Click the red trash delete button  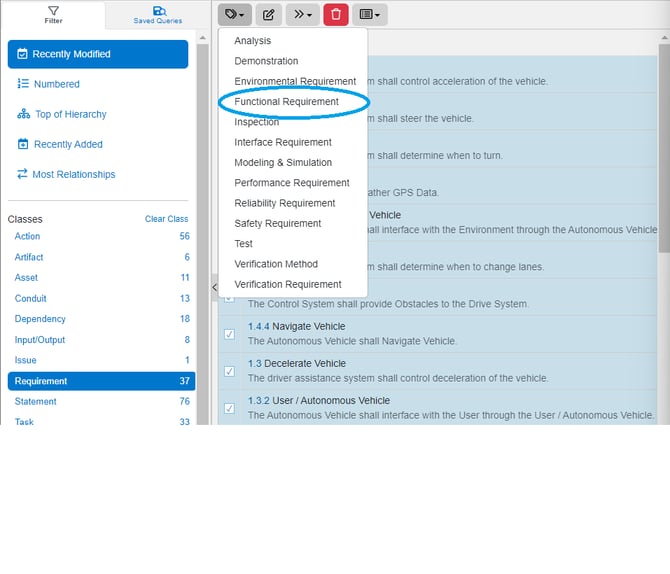point(336,15)
